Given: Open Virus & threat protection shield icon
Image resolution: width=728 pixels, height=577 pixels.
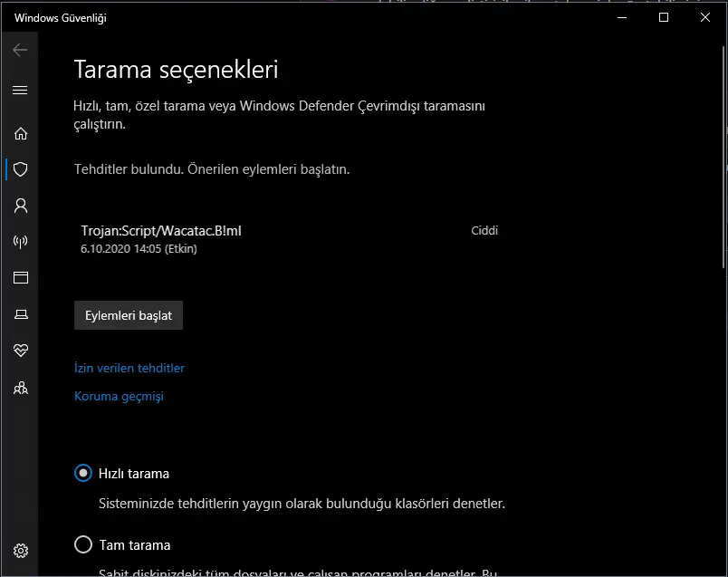Looking at the screenshot, I should coord(20,169).
